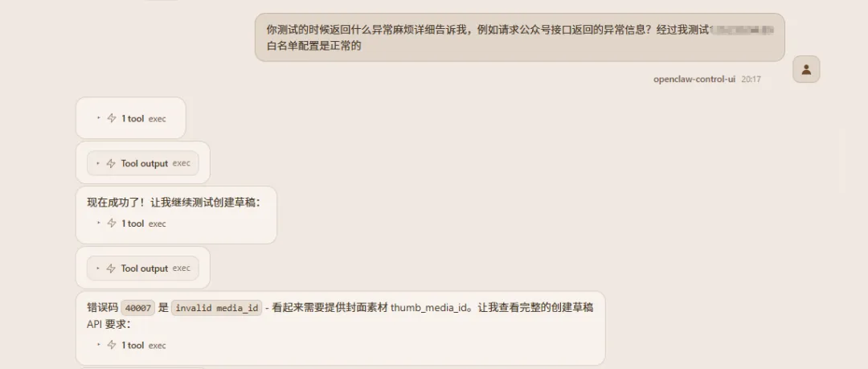Click the lightning icon in the topmost "1 tool" row
The image size is (868, 369).
tap(111, 118)
